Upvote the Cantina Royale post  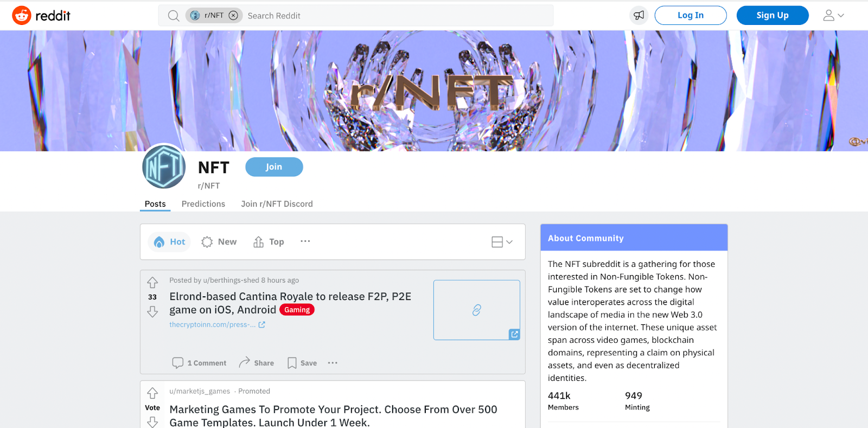pyautogui.click(x=152, y=283)
